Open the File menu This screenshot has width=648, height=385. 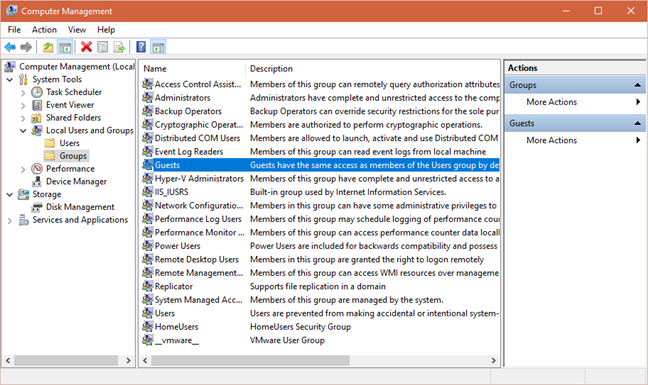14,30
